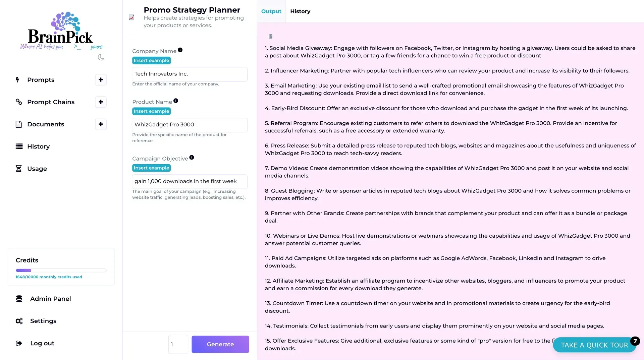Create new document with plus button
Viewport: 644px width, 360px height.
click(101, 124)
